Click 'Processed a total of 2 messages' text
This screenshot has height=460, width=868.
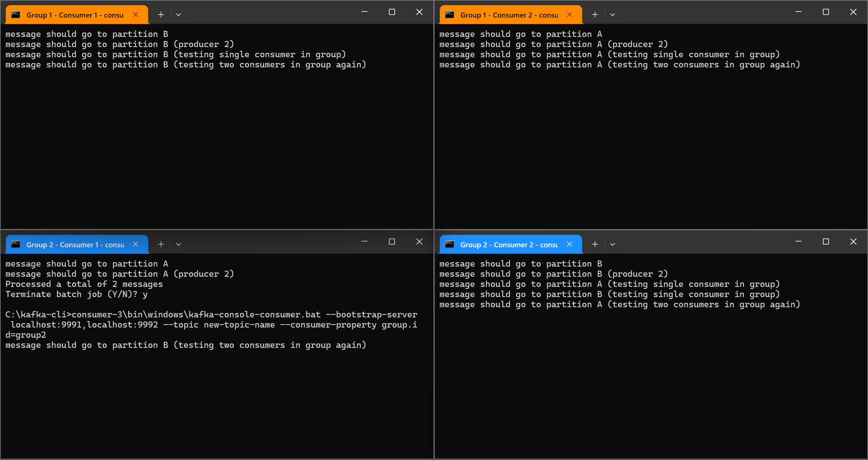(x=84, y=284)
